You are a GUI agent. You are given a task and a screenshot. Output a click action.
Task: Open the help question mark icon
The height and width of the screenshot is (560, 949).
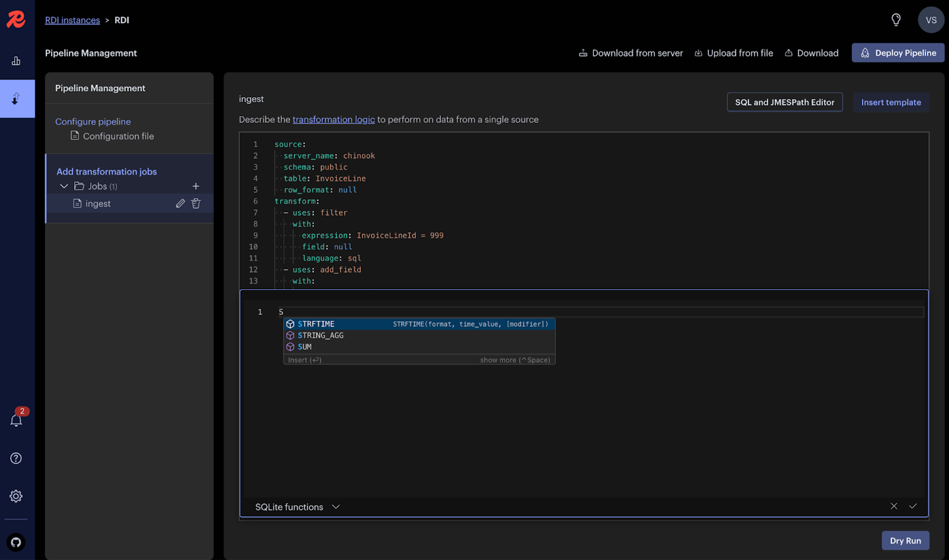(16, 458)
